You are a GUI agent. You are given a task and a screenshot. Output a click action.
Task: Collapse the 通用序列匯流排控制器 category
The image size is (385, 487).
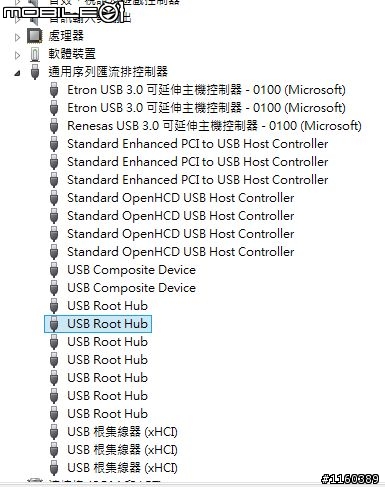pyautogui.click(x=17, y=73)
